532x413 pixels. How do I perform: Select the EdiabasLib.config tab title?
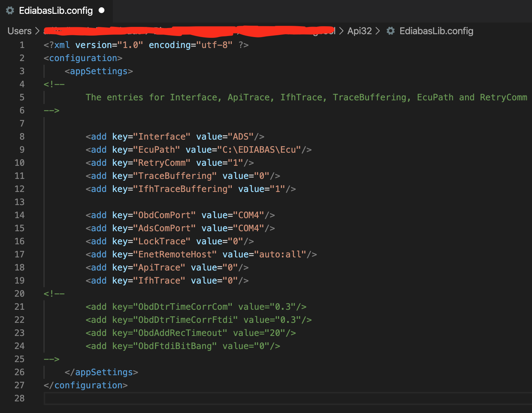coord(56,11)
